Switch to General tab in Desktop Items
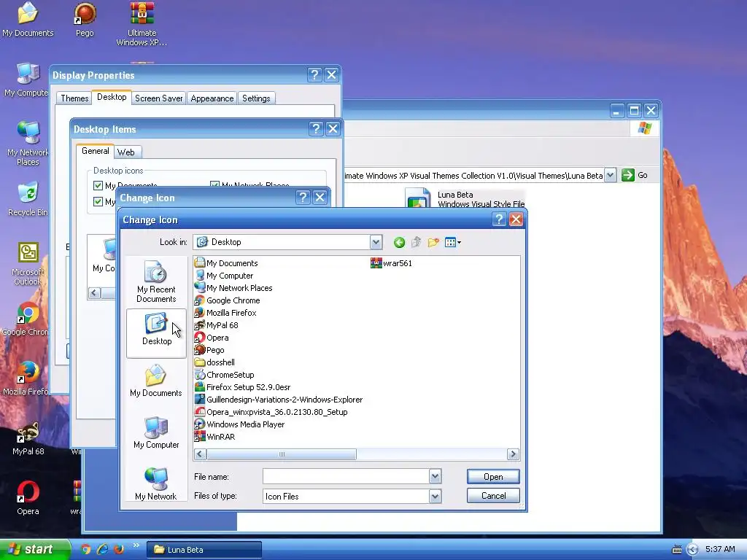747x560 pixels. point(95,151)
